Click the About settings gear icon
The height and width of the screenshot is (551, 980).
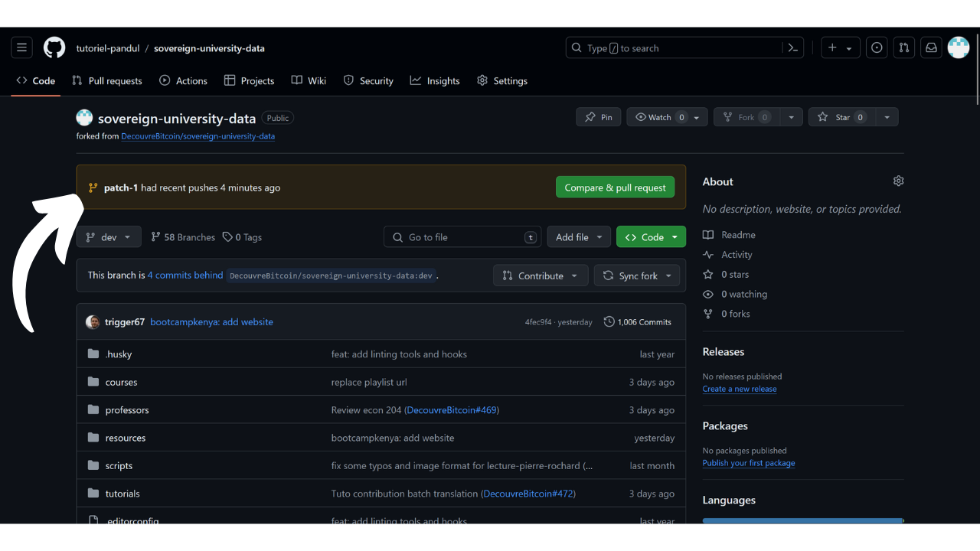898,181
